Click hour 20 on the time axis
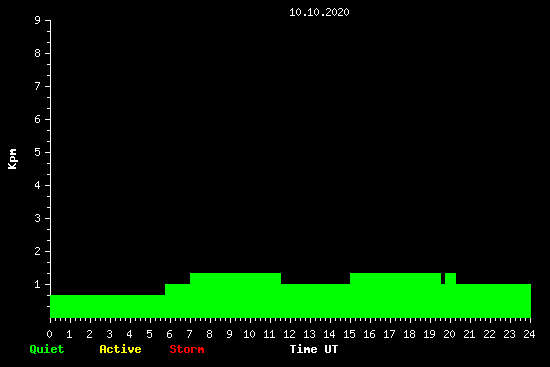Screen dimensions: 550x367 tap(449, 334)
